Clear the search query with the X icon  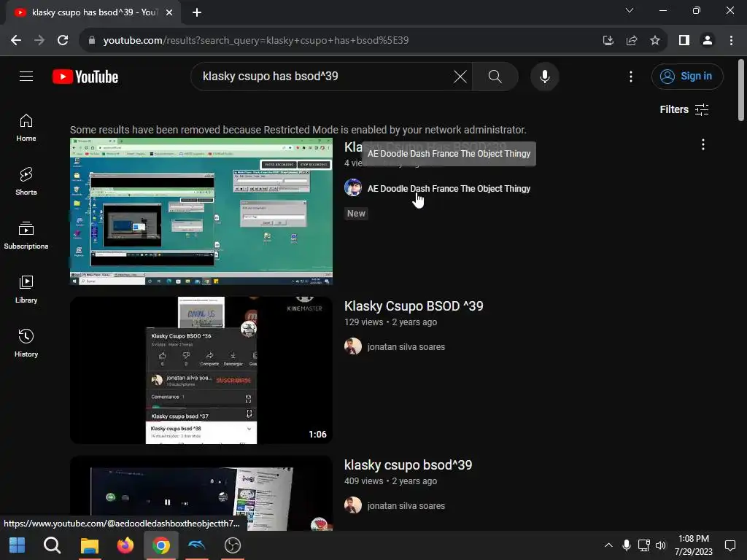(x=460, y=76)
